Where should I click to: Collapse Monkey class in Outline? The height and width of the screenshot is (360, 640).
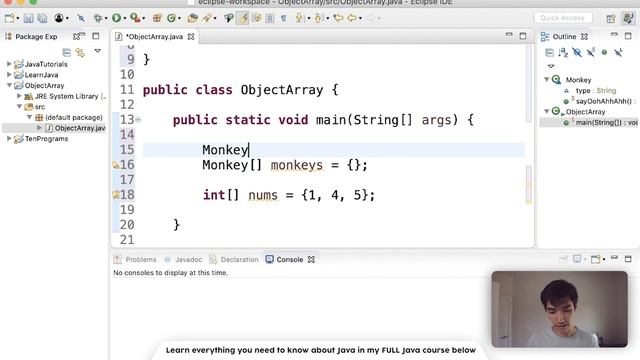point(547,80)
